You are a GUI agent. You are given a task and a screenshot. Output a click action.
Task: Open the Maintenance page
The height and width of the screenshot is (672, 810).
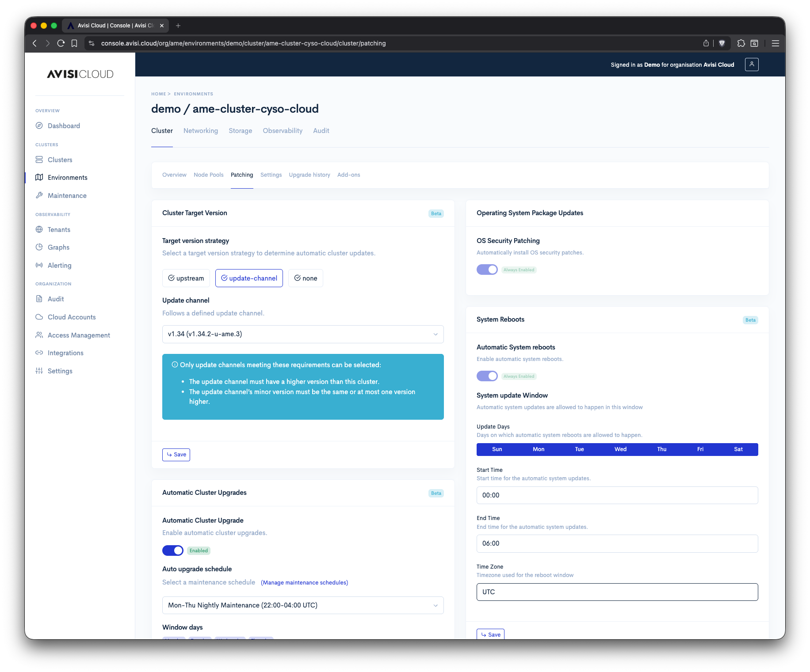67,195
